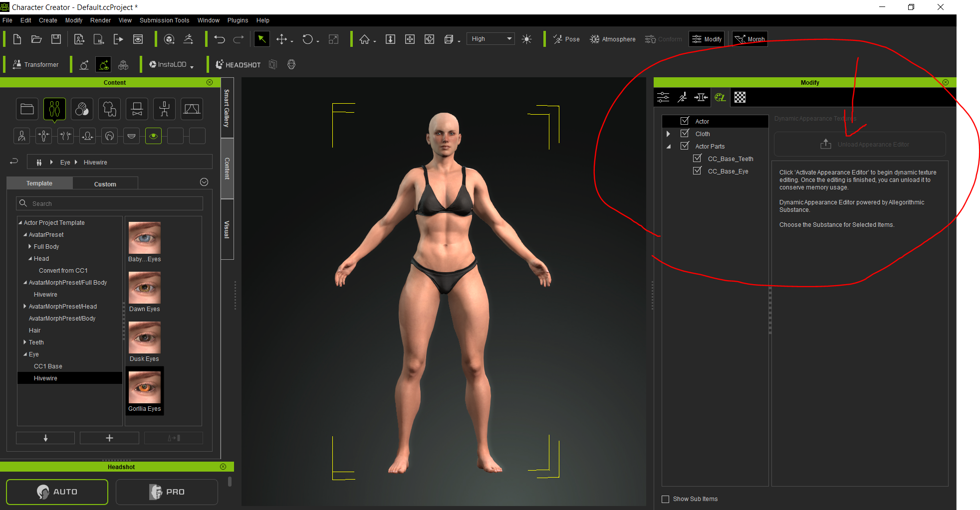
Task: Choose the Rotate tool in the toolbar
Action: 307,39
